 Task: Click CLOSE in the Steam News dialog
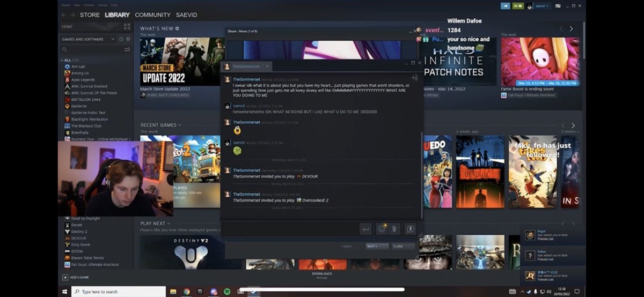pyautogui.click(x=404, y=246)
